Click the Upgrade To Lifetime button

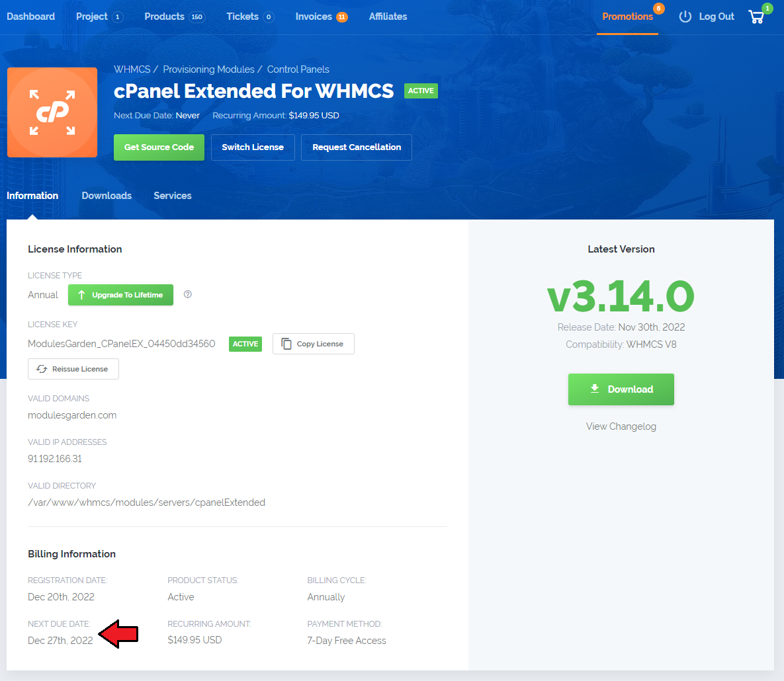point(120,295)
